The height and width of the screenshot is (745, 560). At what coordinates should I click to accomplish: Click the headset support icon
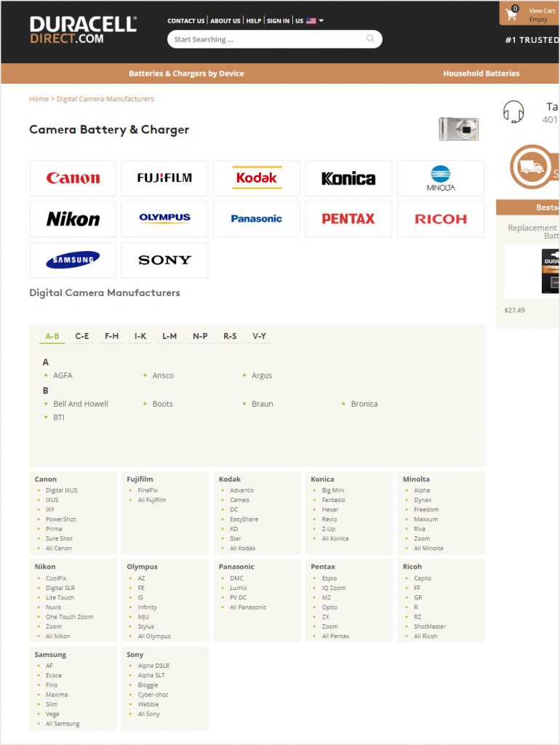(x=513, y=112)
